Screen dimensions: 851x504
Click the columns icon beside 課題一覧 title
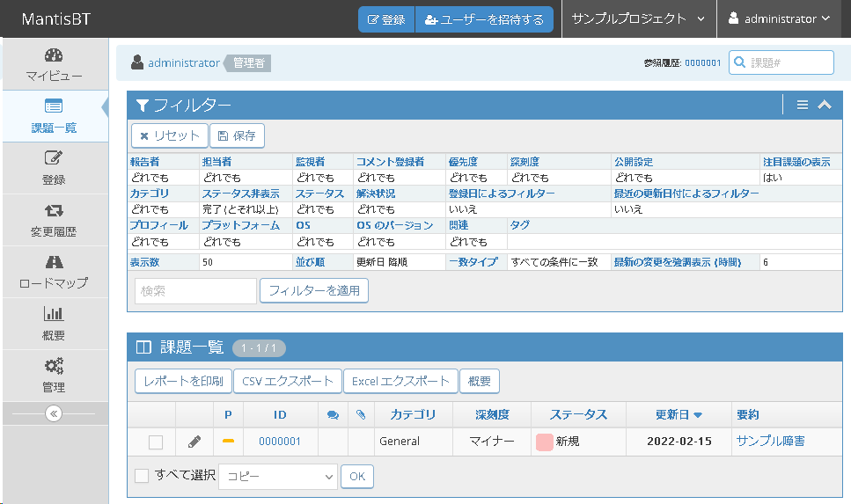tap(143, 347)
